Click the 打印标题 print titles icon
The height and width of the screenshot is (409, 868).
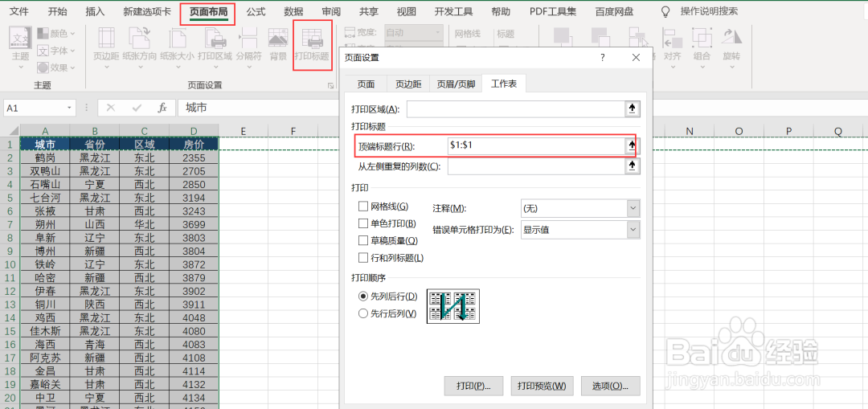(312, 39)
